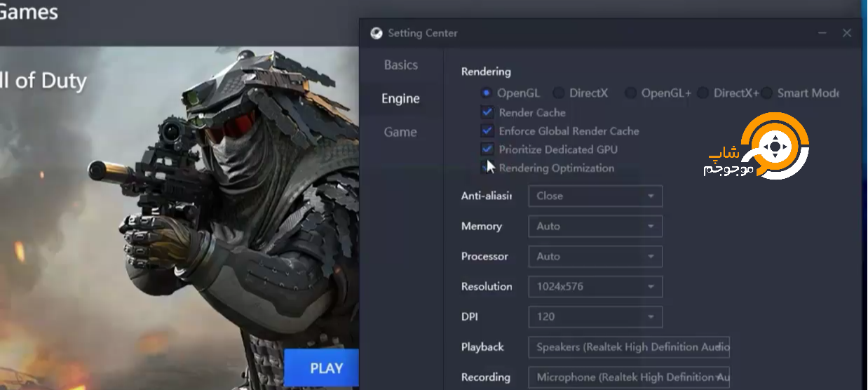Switch to the Game tab
The height and width of the screenshot is (390, 868).
point(401,132)
